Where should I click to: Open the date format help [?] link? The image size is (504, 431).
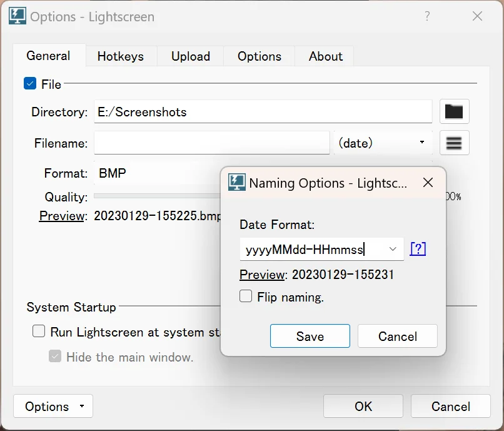418,249
